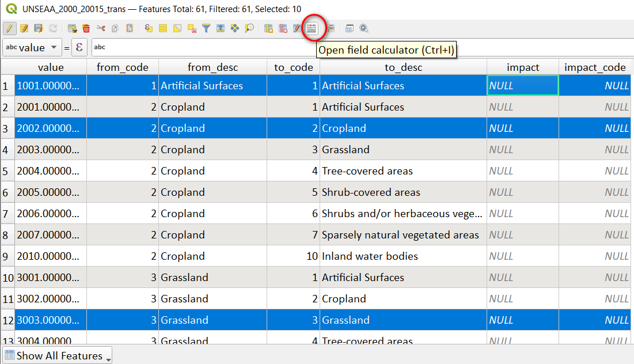The image size is (634, 364).
Task: Select row 2 using its row number
Action: click(x=7, y=107)
